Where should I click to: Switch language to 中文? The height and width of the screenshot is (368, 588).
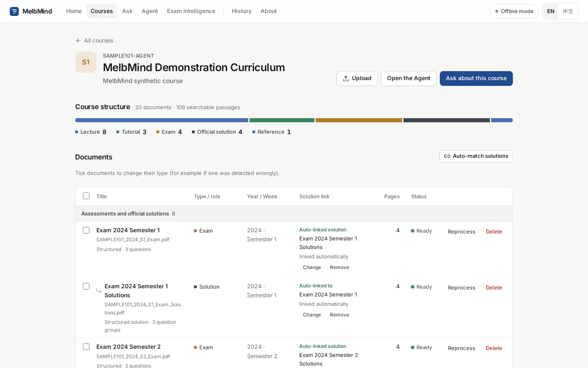point(568,11)
